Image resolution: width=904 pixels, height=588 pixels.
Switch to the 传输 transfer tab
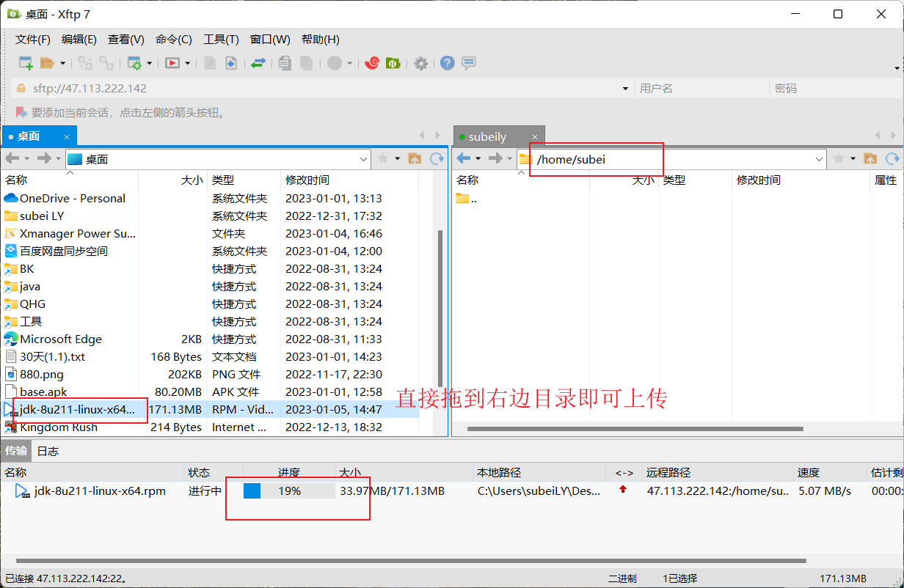tap(16, 450)
